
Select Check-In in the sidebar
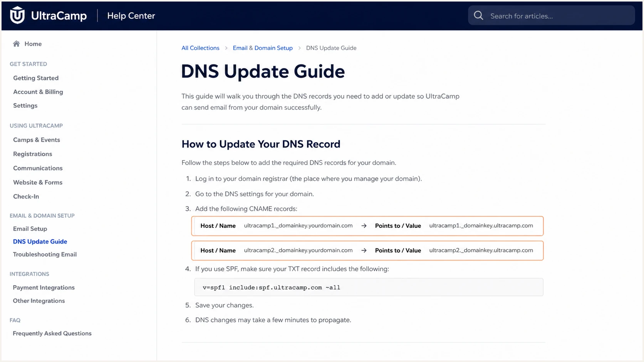(26, 196)
